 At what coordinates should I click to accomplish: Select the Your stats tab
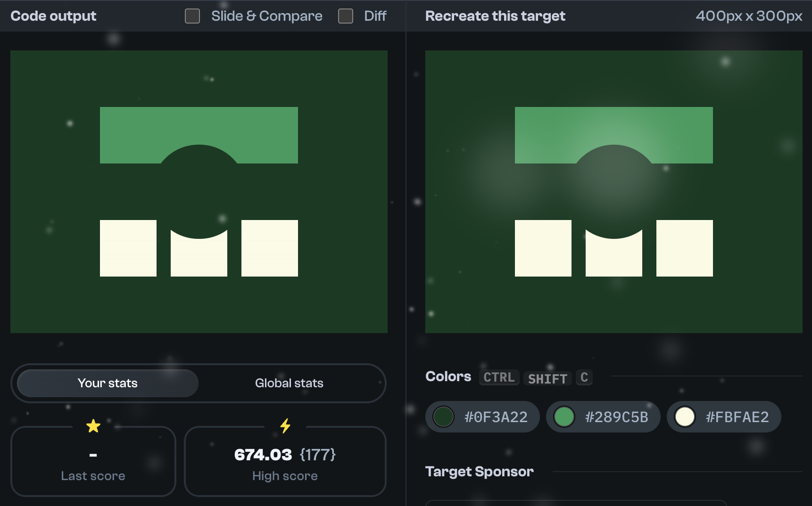coord(108,383)
